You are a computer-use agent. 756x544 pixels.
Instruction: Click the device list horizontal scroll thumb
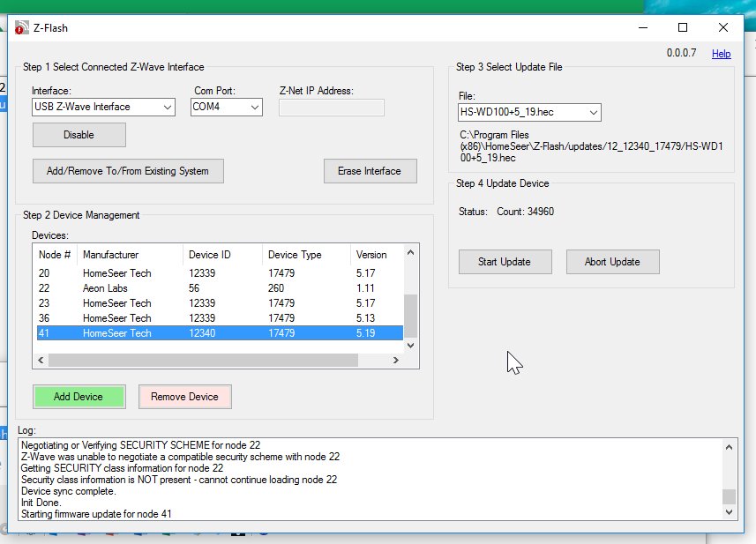[x=203, y=360]
